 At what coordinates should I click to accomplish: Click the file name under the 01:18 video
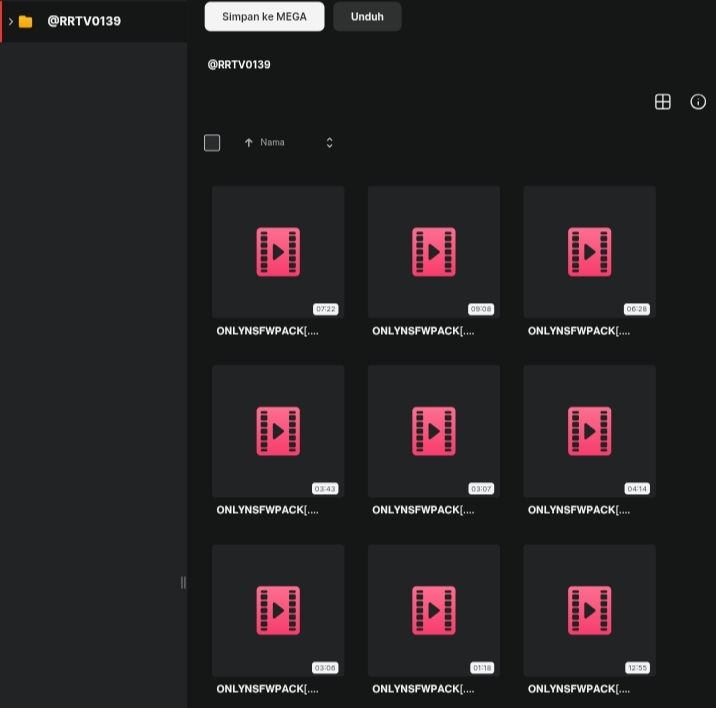tap(423, 689)
